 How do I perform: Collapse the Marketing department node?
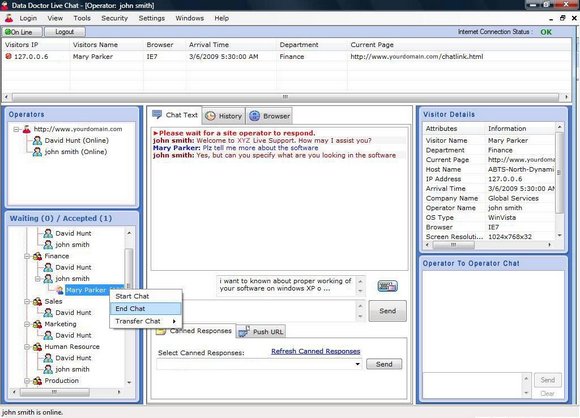click(x=27, y=324)
